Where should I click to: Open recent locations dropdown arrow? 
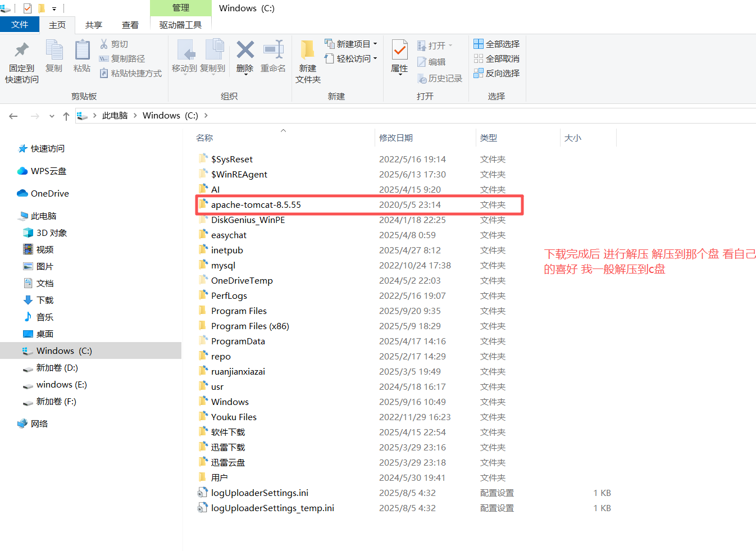[52, 116]
